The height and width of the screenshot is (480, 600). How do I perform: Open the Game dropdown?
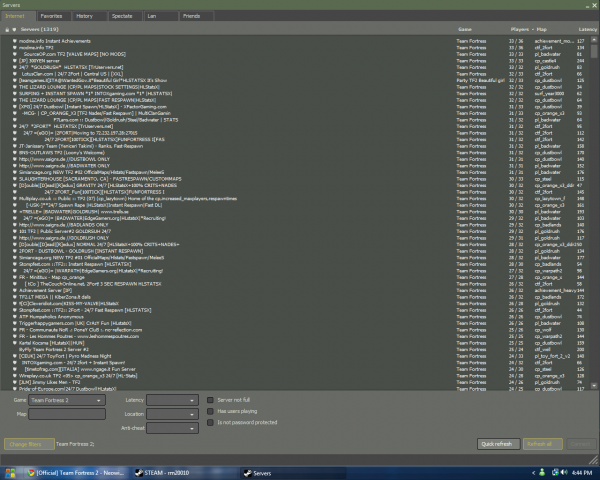[x=67, y=400]
